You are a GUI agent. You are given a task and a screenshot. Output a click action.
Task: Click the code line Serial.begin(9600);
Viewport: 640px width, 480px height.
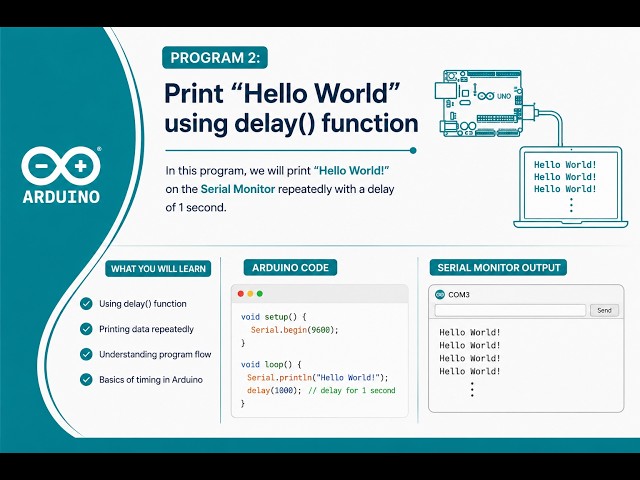295,330
